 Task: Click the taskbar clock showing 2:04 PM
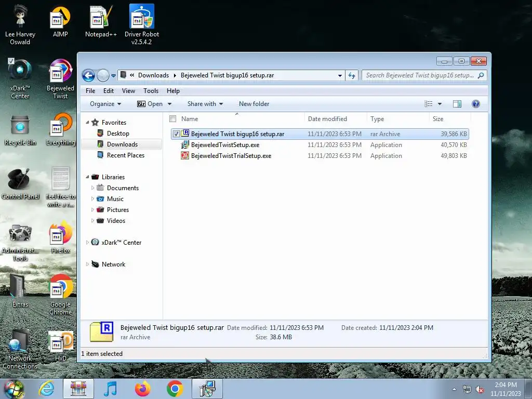tap(506, 390)
